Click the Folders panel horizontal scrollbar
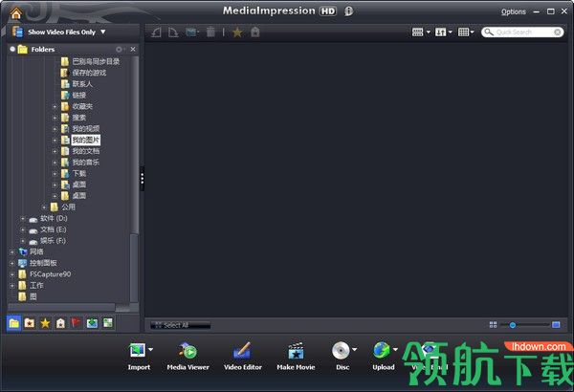Viewport: 574px width, 392px height. 69,308
